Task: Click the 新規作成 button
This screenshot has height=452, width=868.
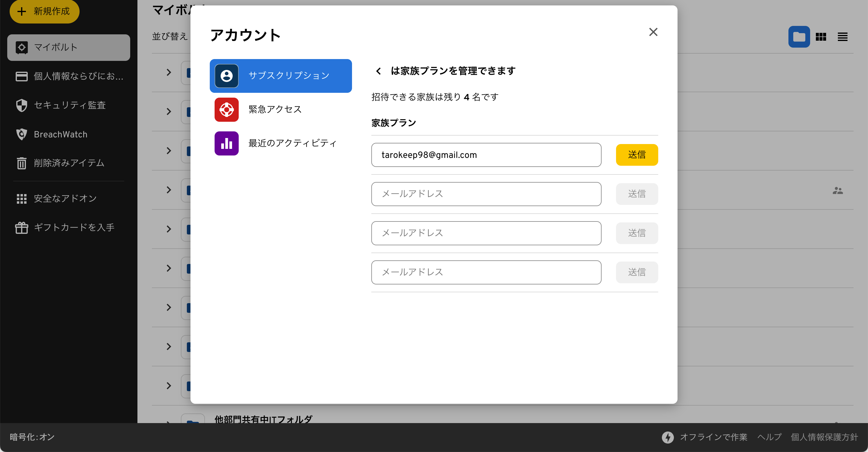Action: click(x=45, y=11)
